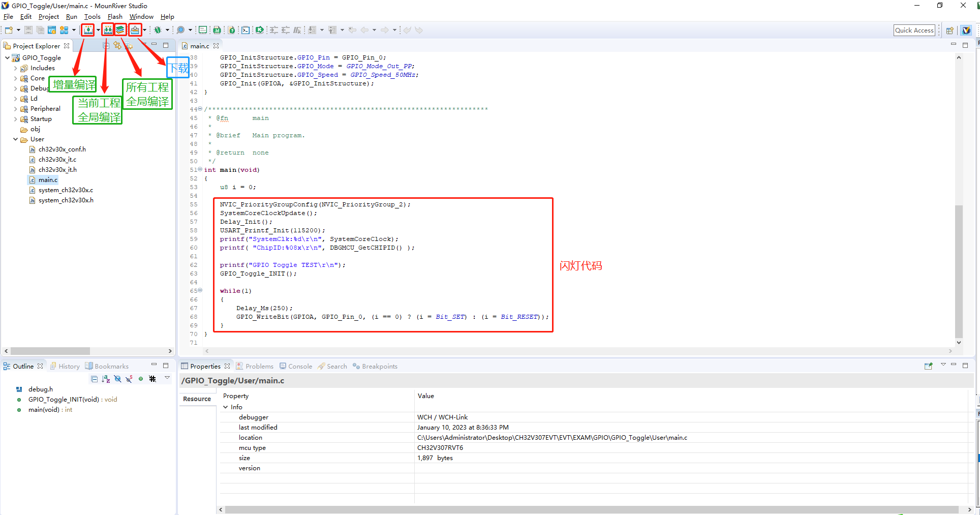Viewport: 980px width, 515px height.
Task: Click the MounRiver perspective icon at top right
Action: point(966,31)
